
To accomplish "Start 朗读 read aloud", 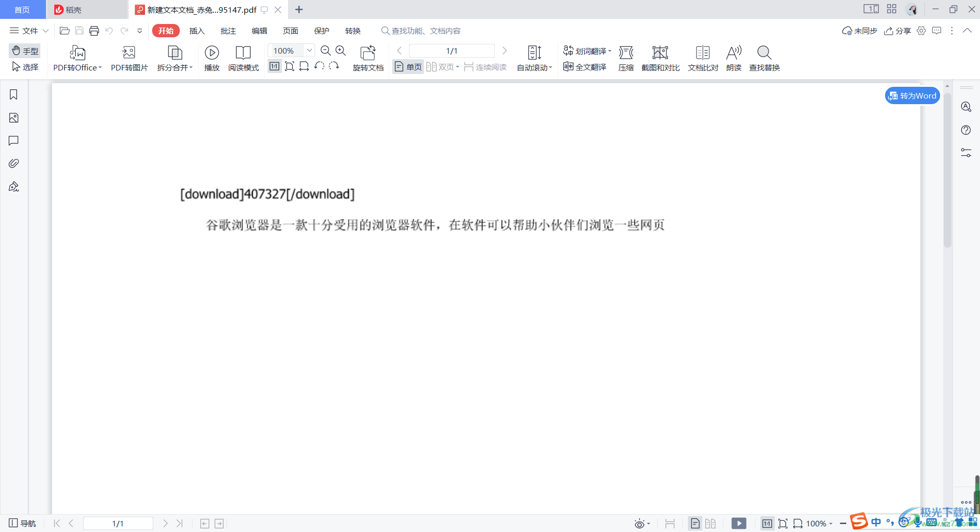I will (734, 58).
